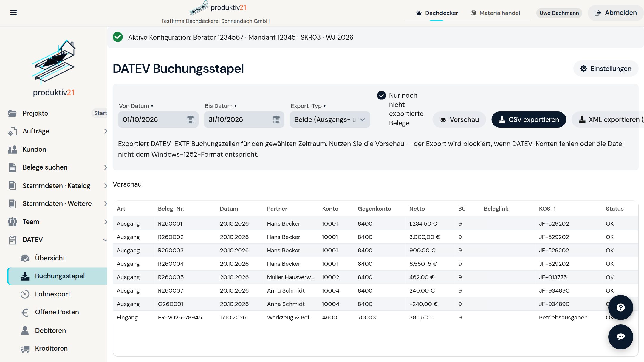Open calendar picker for Bis Datum
Image resolution: width=644 pixels, height=362 pixels.
coord(276,119)
